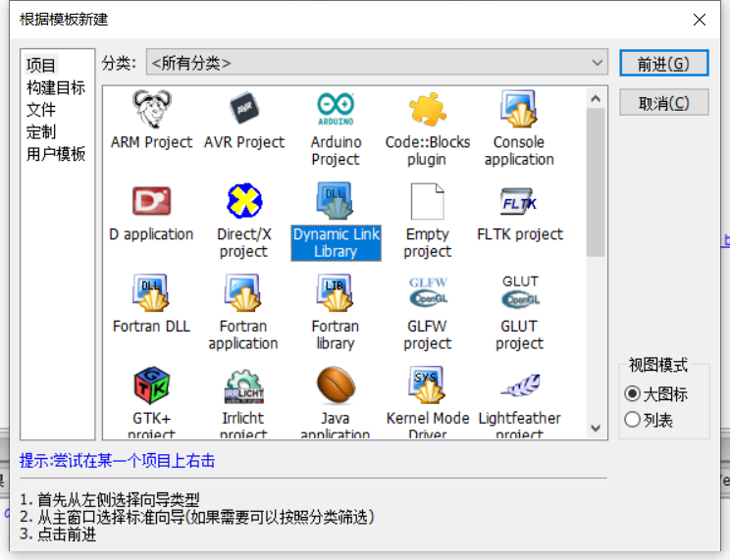Viewport: 730px width, 560px height.
Task: Pick the Kernel Mode Driver SYS icon
Action: (427, 384)
